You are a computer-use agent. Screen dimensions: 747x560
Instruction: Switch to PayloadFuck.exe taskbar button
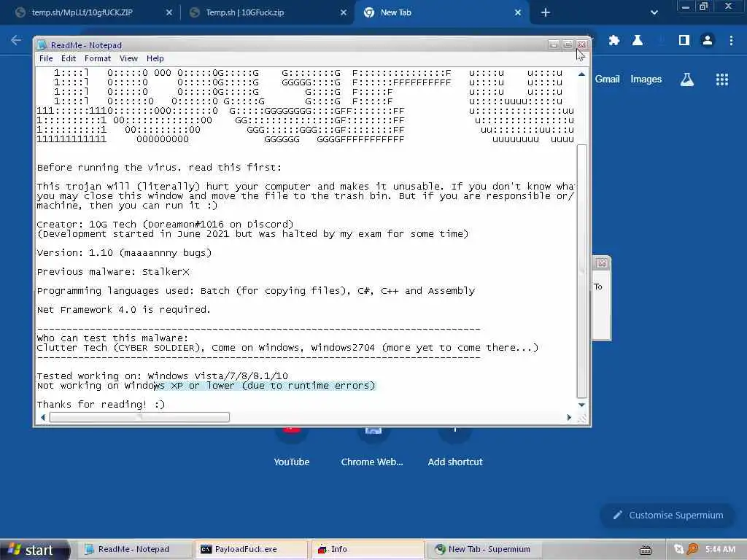pyautogui.click(x=252, y=550)
